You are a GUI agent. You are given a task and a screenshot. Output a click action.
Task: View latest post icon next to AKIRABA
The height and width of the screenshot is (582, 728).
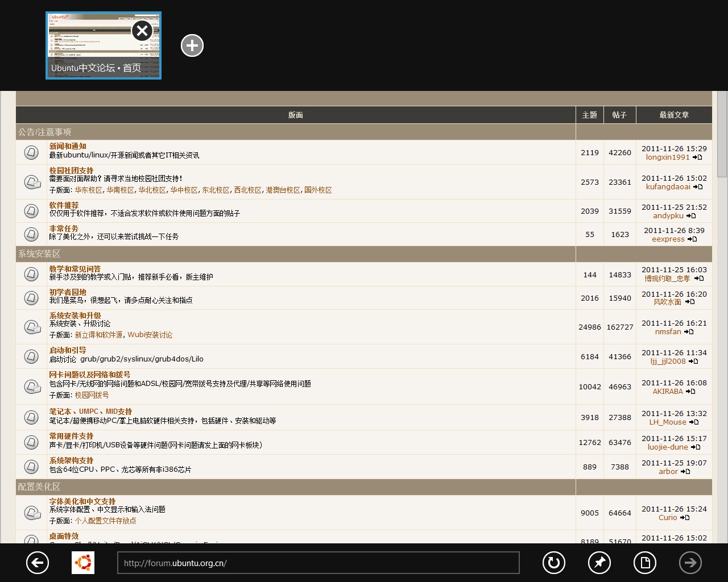[690, 392]
